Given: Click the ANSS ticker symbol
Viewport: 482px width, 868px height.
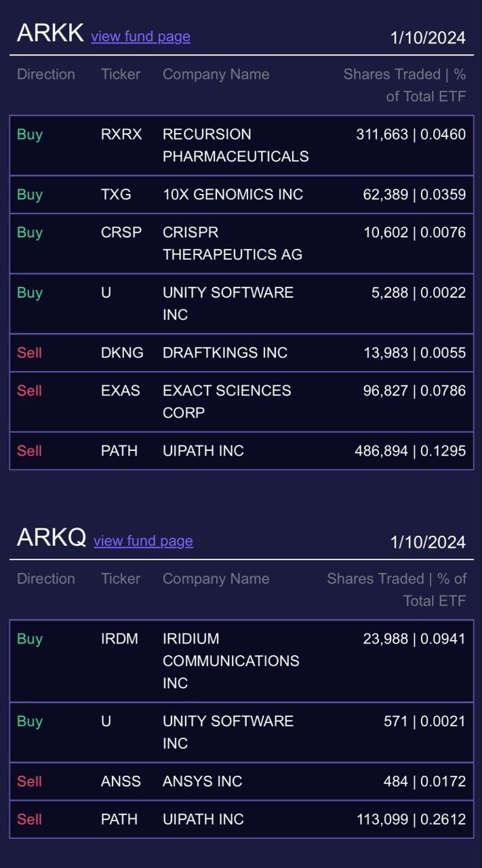Looking at the screenshot, I should [x=121, y=781].
